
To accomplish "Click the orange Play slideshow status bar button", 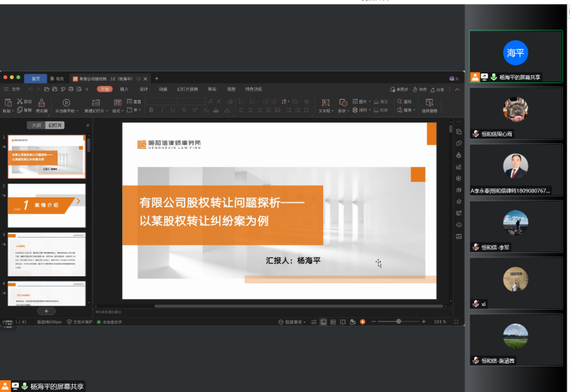I will point(363,322).
